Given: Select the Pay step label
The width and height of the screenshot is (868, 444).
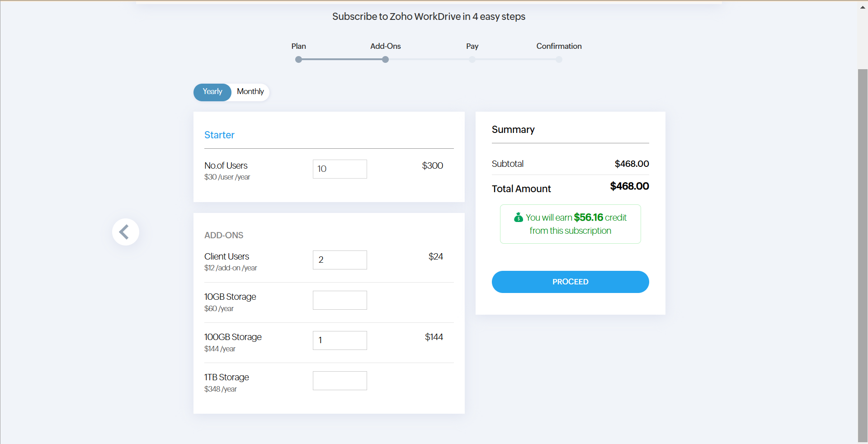Looking at the screenshot, I should [x=472, y=46].
